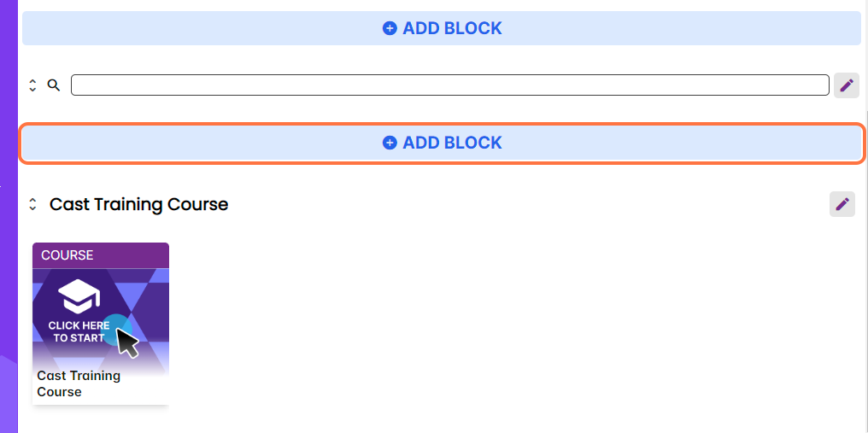Click the reorder arrows next to Cast Training Course heading
Viewport: 868px width, 433px height.
32,204
